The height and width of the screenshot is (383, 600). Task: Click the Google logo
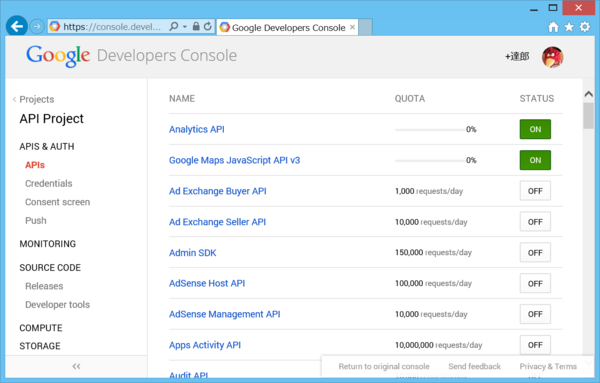click(x=58, y=56)
